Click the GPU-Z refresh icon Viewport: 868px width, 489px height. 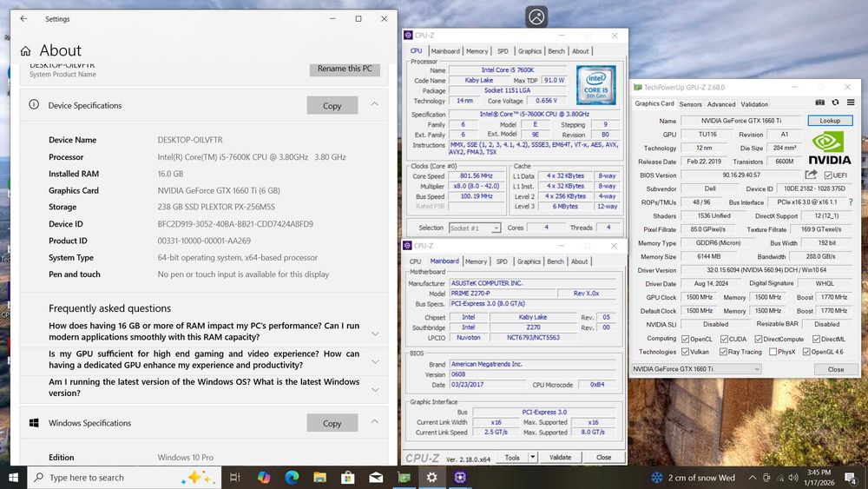coord(835,102)
